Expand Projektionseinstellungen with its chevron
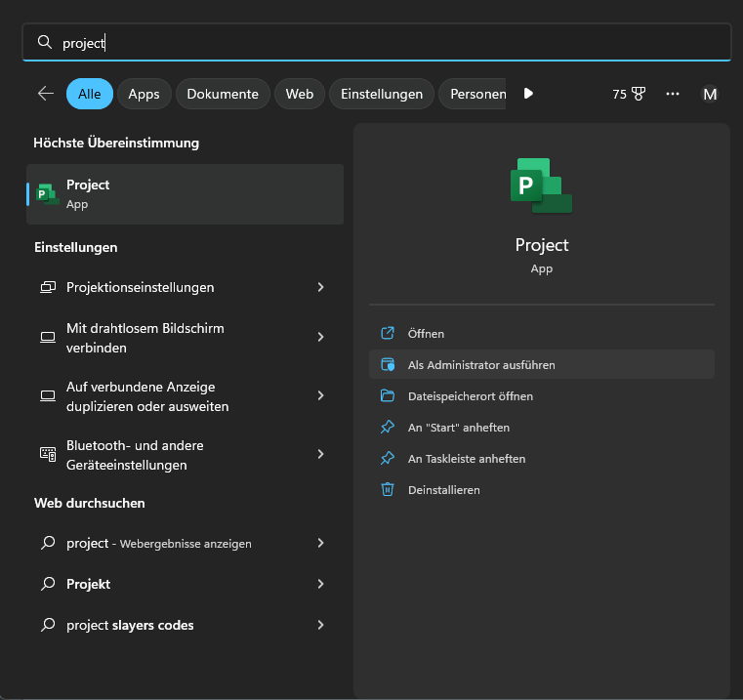 click(321, 287)
